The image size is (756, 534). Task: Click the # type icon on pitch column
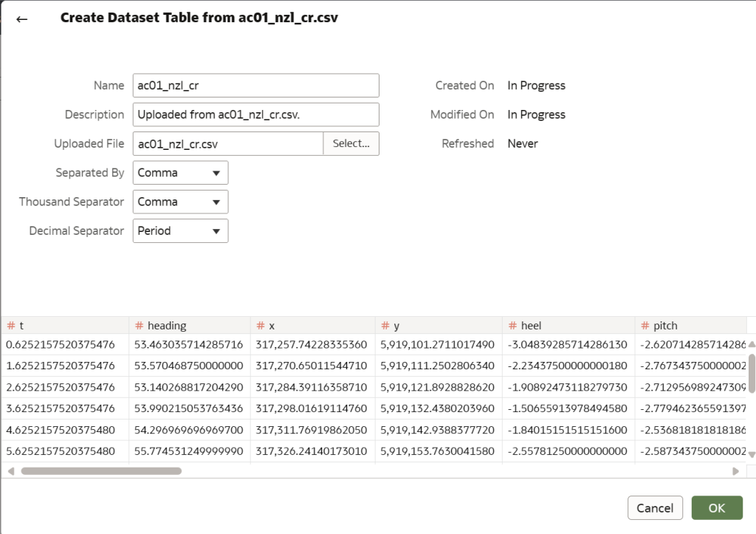645,326
